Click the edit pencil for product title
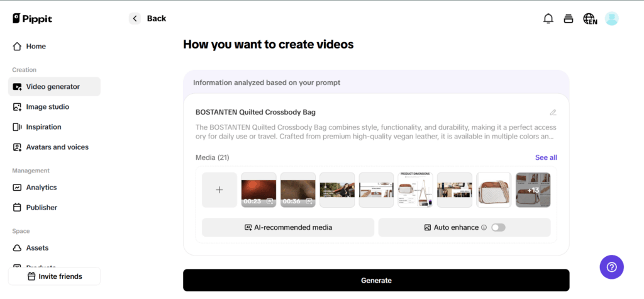Viewport: 644px width, 299px height. coord(553,113)
